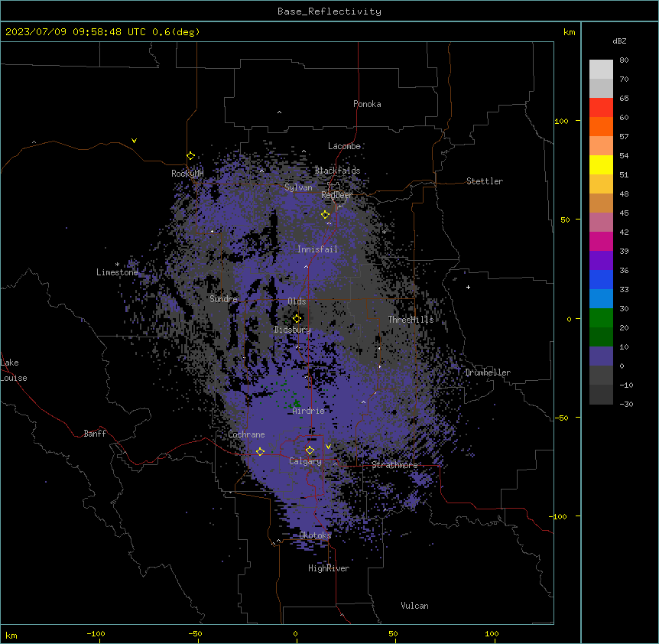Click the yellow station marker below RedDeer
The height and width of the screenshot is (644, 659).
coord(325,215)
